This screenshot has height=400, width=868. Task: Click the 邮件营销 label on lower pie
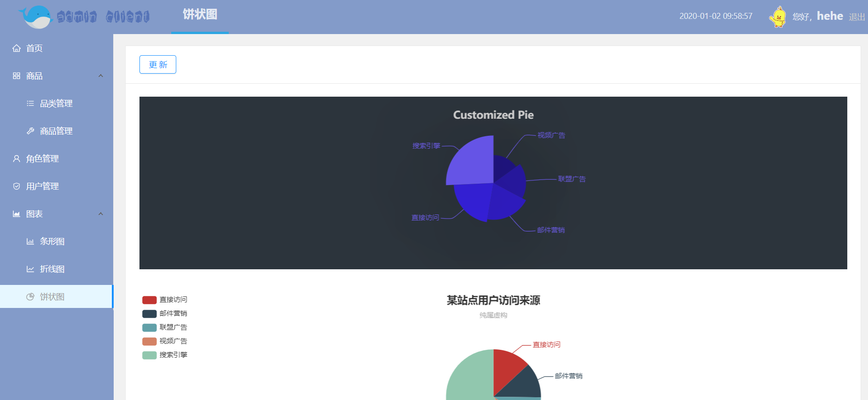pyautogui.click(x=569, y=376)
